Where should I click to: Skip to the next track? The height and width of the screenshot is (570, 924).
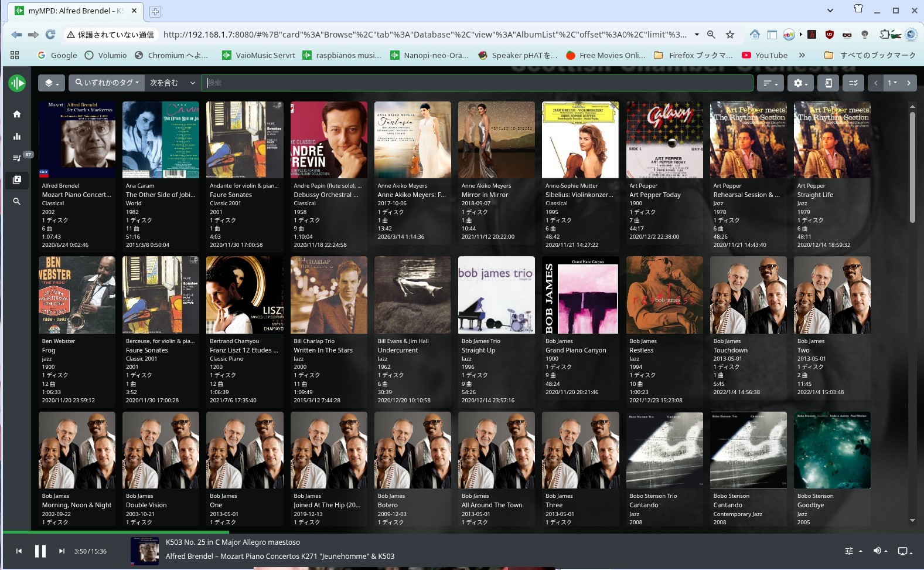coord(62,551)
